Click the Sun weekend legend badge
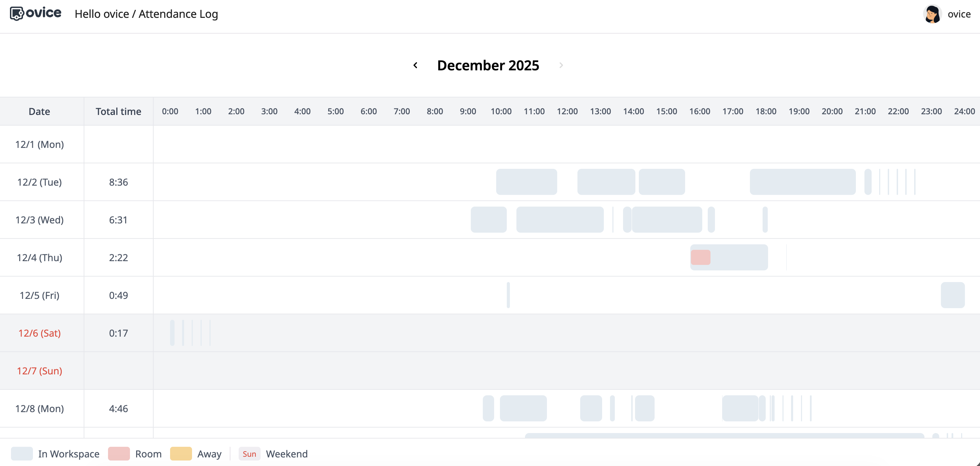The image size is (980, 466). pyautogui.click(x=249, y=453)
